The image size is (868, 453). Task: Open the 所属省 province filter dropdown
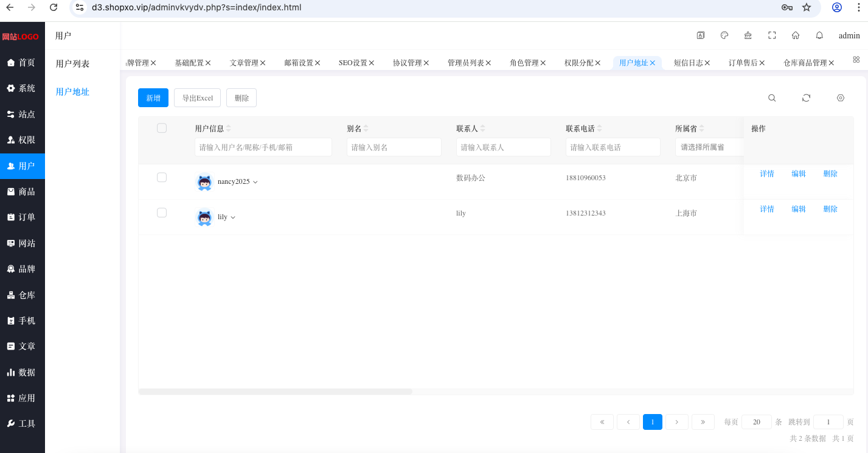709,147
